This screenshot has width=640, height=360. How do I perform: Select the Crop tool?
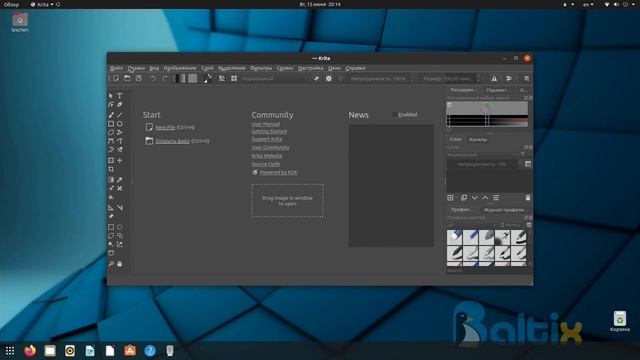point(111,169)
